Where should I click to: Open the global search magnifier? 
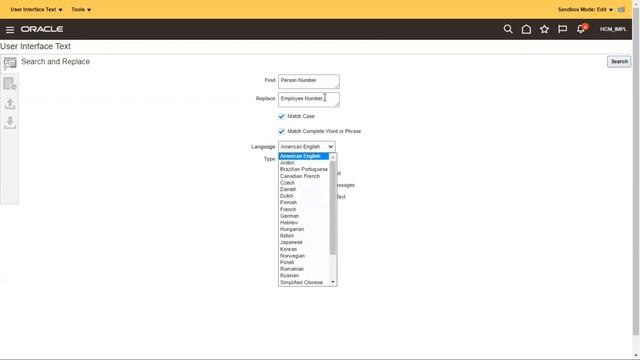click(508, 29)
